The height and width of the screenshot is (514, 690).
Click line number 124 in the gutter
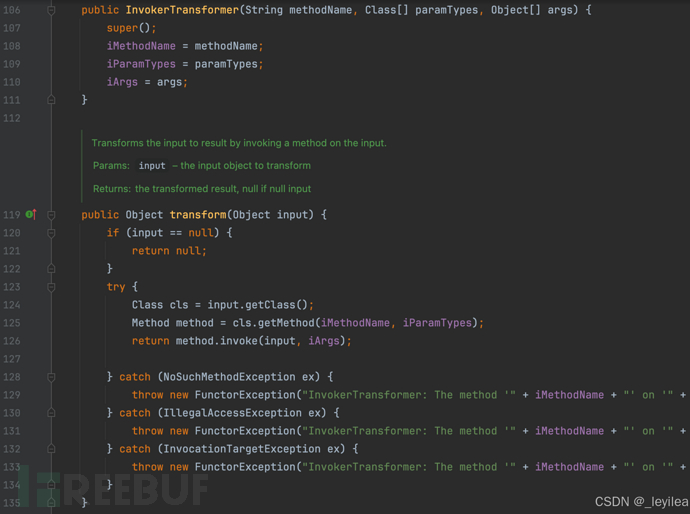(x=12, y=305)
